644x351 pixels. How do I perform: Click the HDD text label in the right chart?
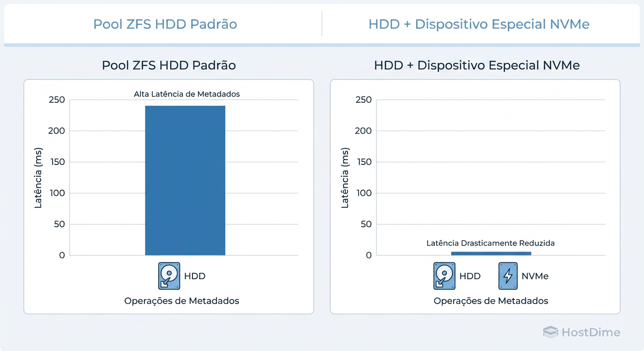(470, 276)
